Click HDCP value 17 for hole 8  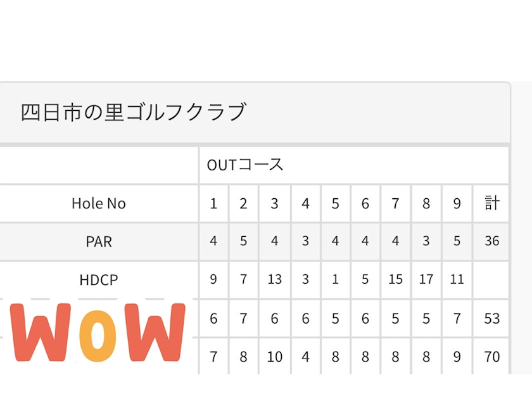tap(426, 279)
